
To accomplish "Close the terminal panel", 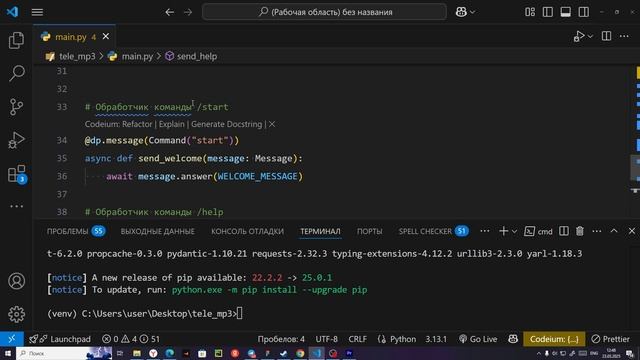I will coord(631,231).
